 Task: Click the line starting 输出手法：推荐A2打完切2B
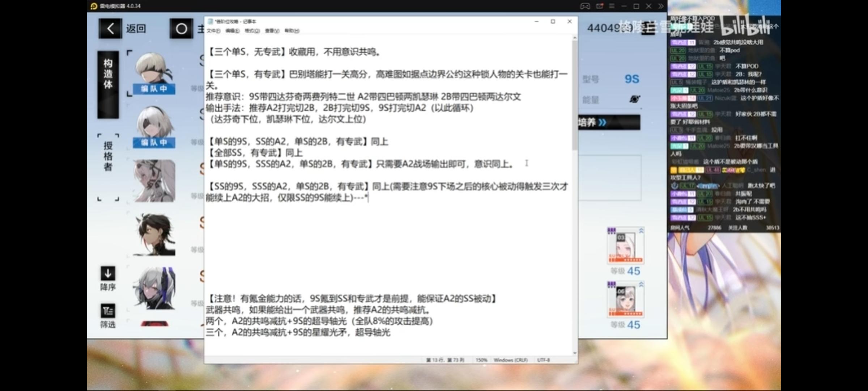tap(340, 108)
